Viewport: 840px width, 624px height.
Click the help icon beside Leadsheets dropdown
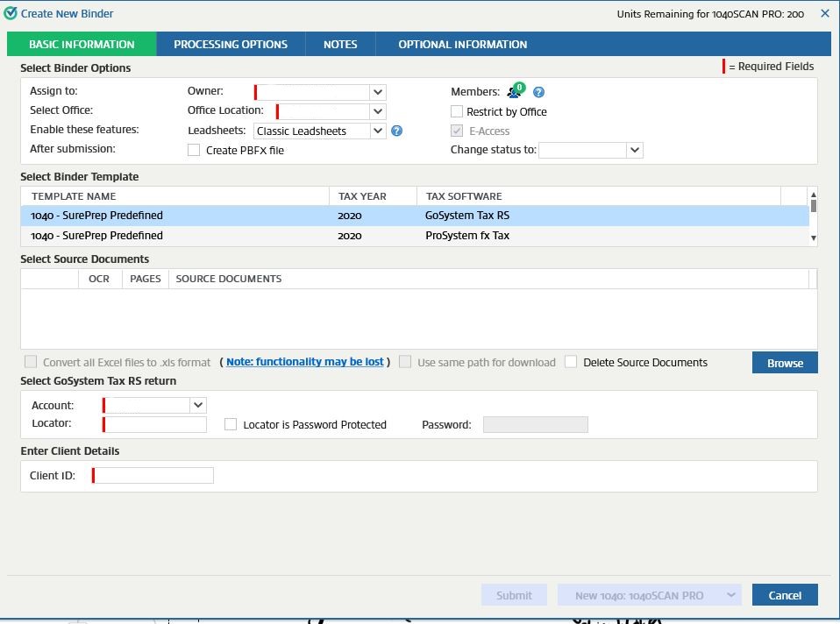click(x=396, y=131)
